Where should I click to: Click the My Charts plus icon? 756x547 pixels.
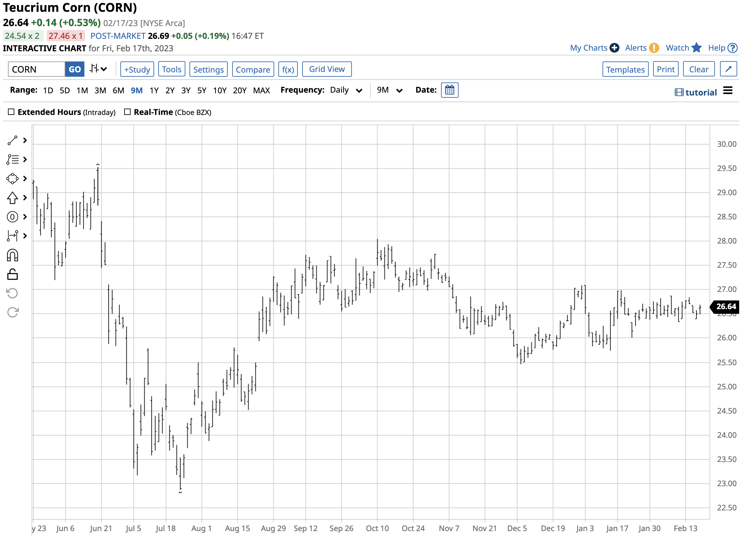point(614,48)
